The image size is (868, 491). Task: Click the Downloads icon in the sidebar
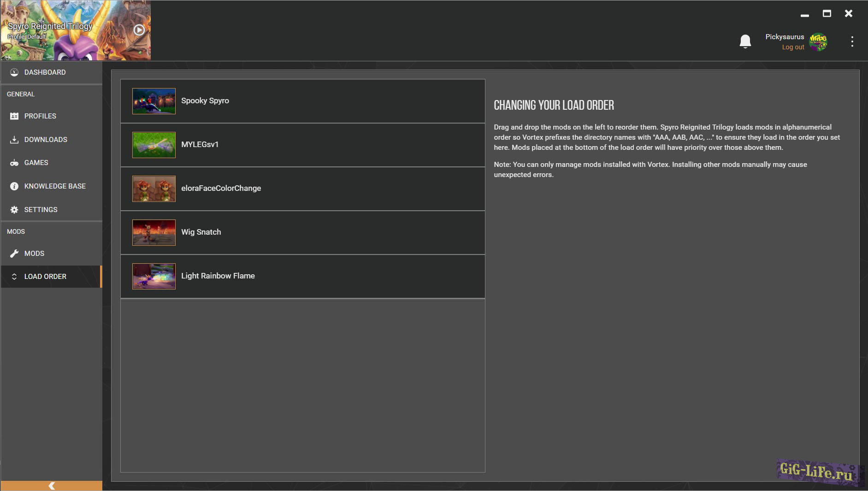pos(14,140)
